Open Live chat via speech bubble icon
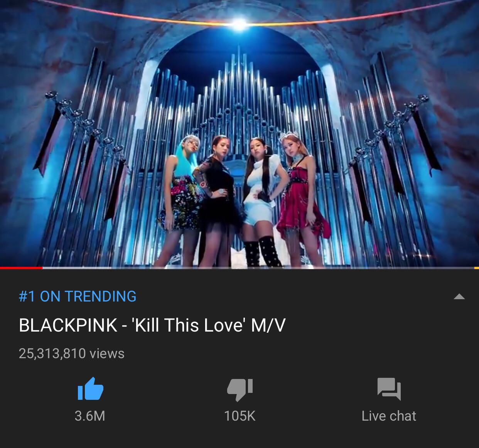Image resolution: width=479 pixels, height=448 pixels. pyautogui.click(x=389, y=389)
